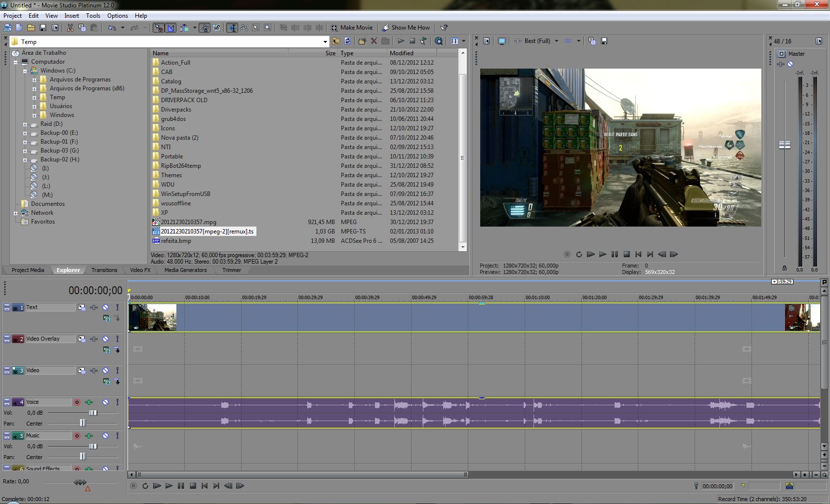The image size is (830, 504).
Task: Click the video event thumbnail at the start of the Text track
Action: click(x=153, y=317)
